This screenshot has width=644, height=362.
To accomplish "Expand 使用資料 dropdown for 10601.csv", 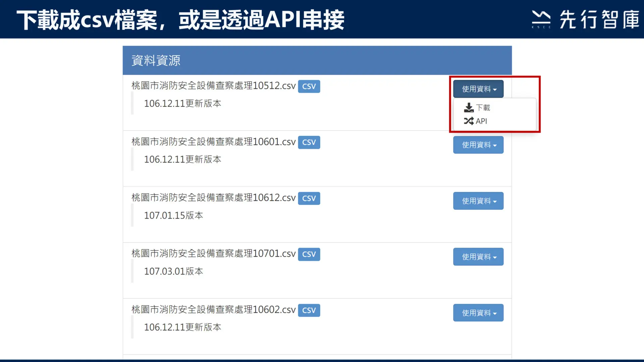I will (x=478, y=145).
